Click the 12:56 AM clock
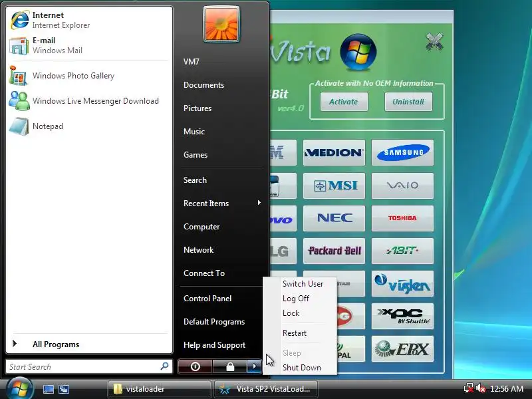 tap(507, 389)
